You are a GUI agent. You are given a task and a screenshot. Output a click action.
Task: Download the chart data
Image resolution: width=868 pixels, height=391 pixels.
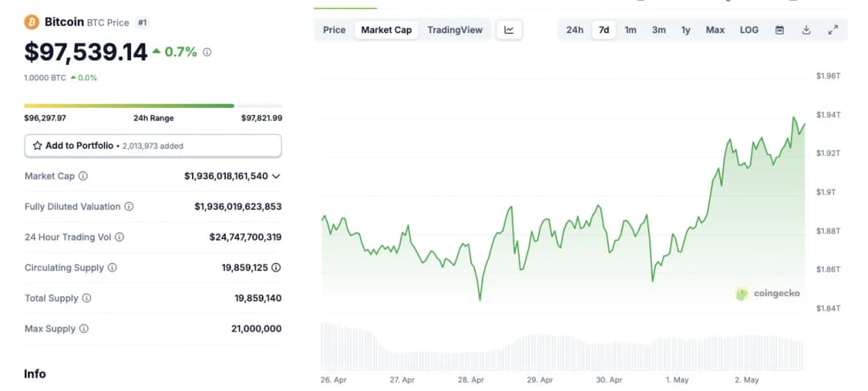coord(806,30)
